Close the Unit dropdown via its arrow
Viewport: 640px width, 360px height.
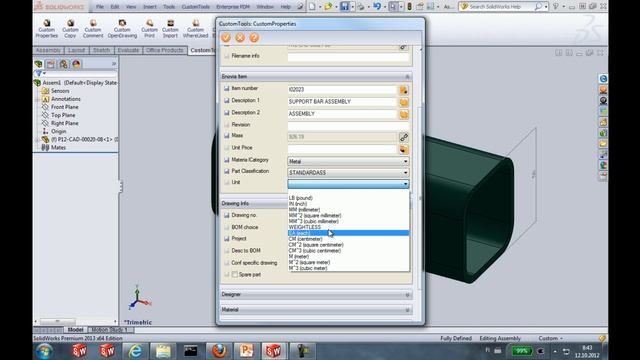point(405,184)
